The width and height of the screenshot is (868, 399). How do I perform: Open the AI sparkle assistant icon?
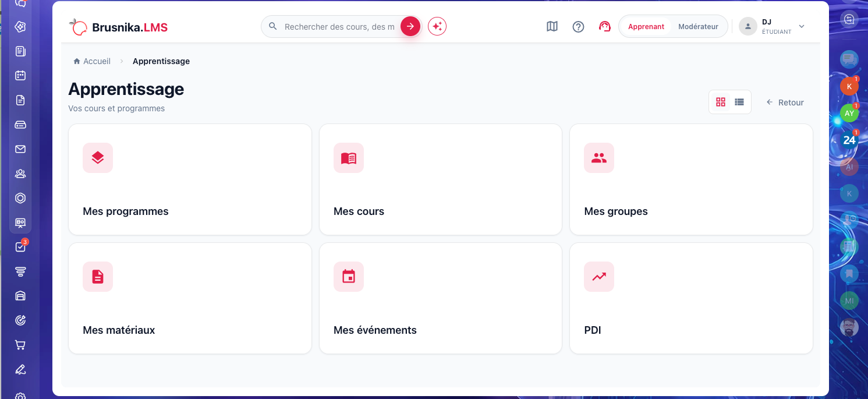point(437,26)
